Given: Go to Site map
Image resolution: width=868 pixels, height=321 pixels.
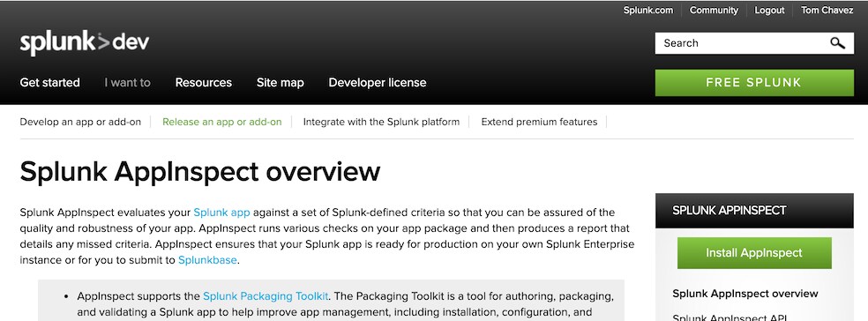Looking at the screenshot, I should 281,83.
